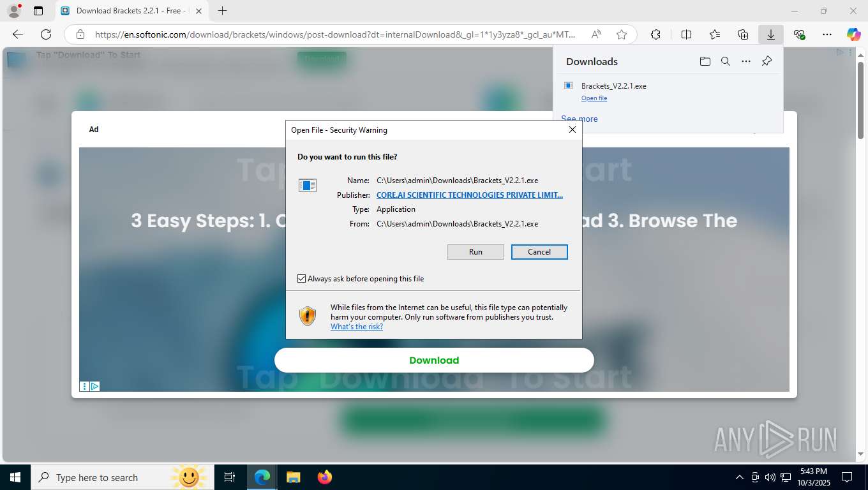Click the Edge profile avatar icon
The width and height of the screenshot is (868, 490).
(x=13, y=10)
